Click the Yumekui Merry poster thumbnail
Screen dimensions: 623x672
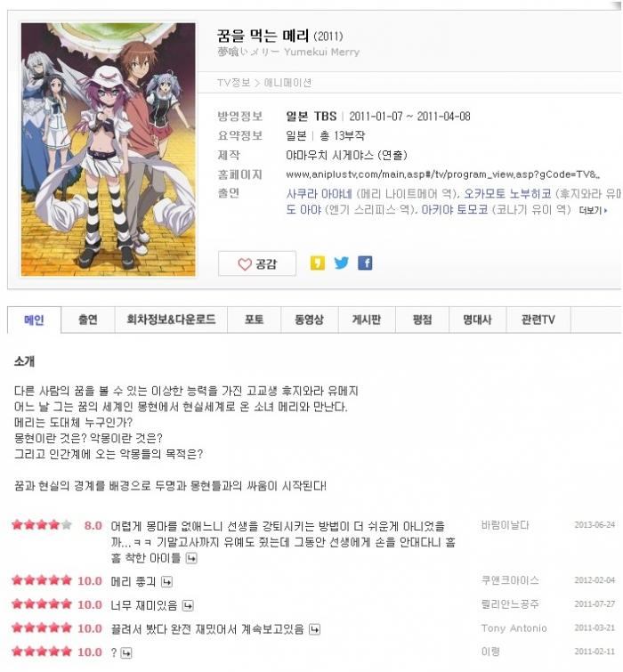(x=108, y=150)
